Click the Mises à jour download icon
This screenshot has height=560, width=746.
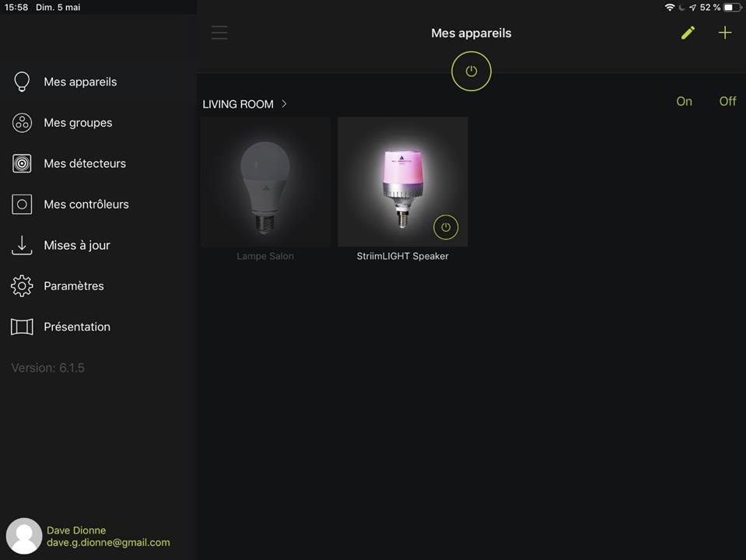[x=22, y=245]
